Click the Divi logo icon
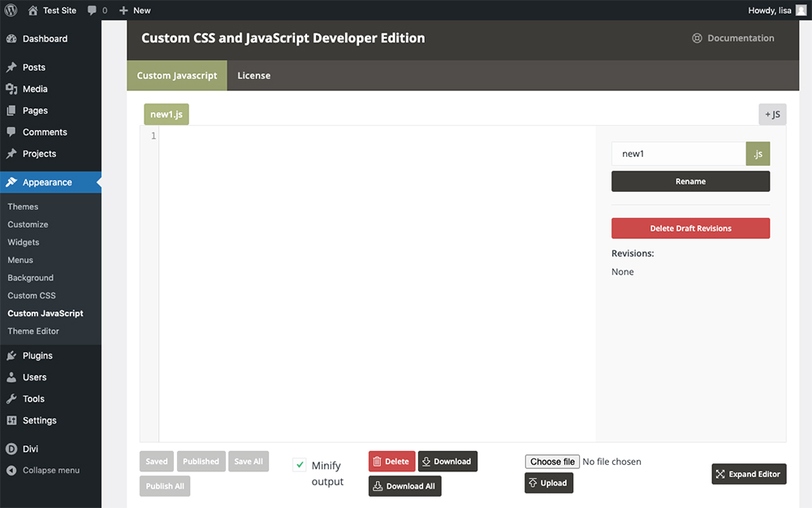 tap(11, 449)
